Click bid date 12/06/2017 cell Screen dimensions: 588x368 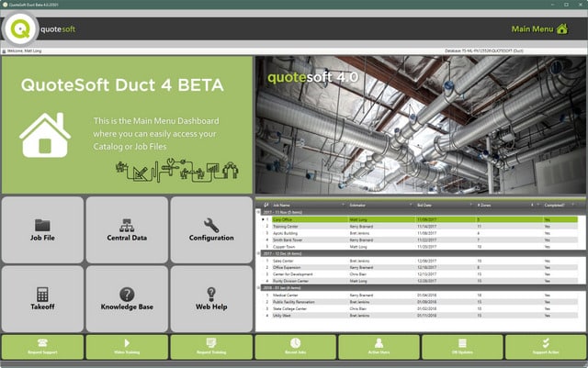click(x=426, y=261)
